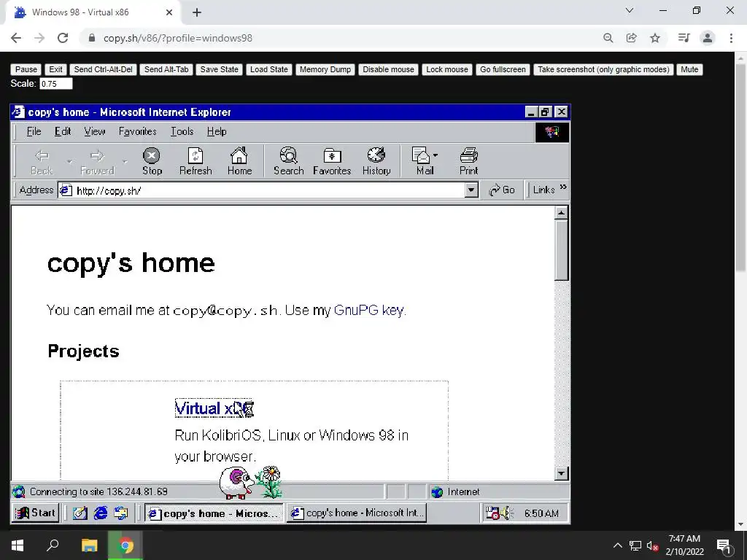Open the Help menu
747x560 pixels.
[216, 131]
